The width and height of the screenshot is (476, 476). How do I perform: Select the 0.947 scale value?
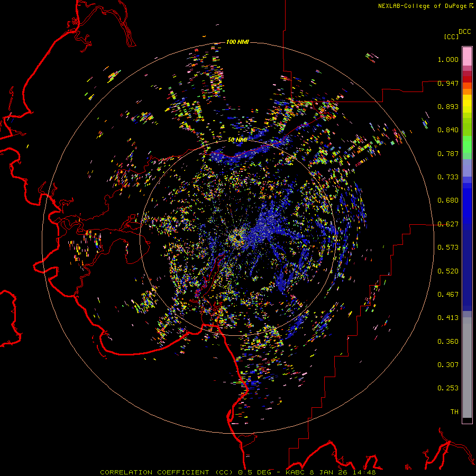click(448, 83)
